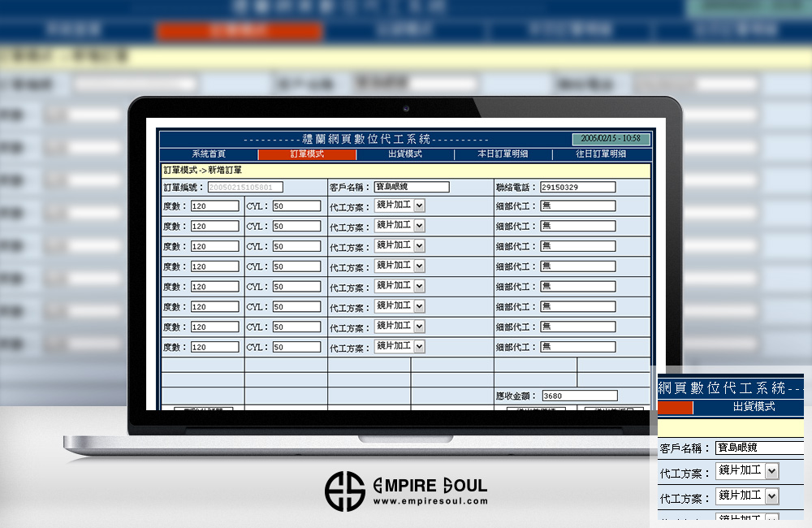Focus the 聯絡電話 field showing 29150329
This screenshot has width=812, height=528.
pos(577,187)
